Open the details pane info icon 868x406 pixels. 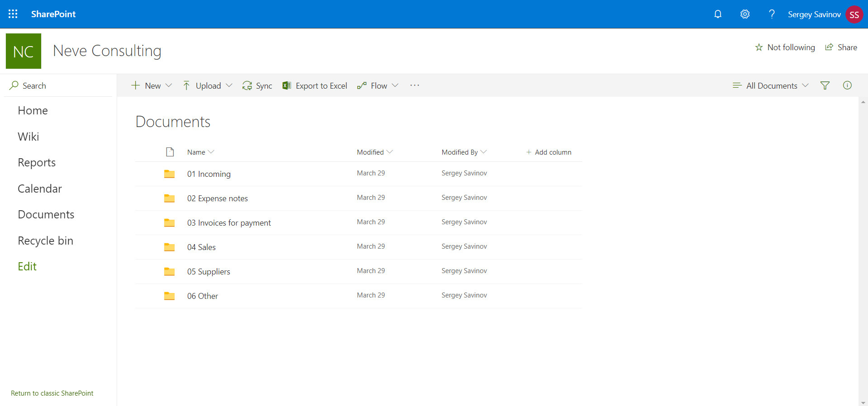pos(847,85)
